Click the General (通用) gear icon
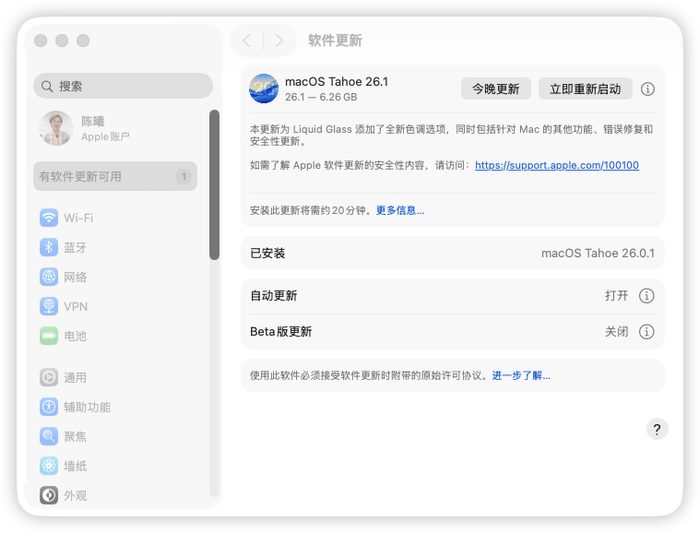This screenshot has height=533, width=700. (49, 377)
